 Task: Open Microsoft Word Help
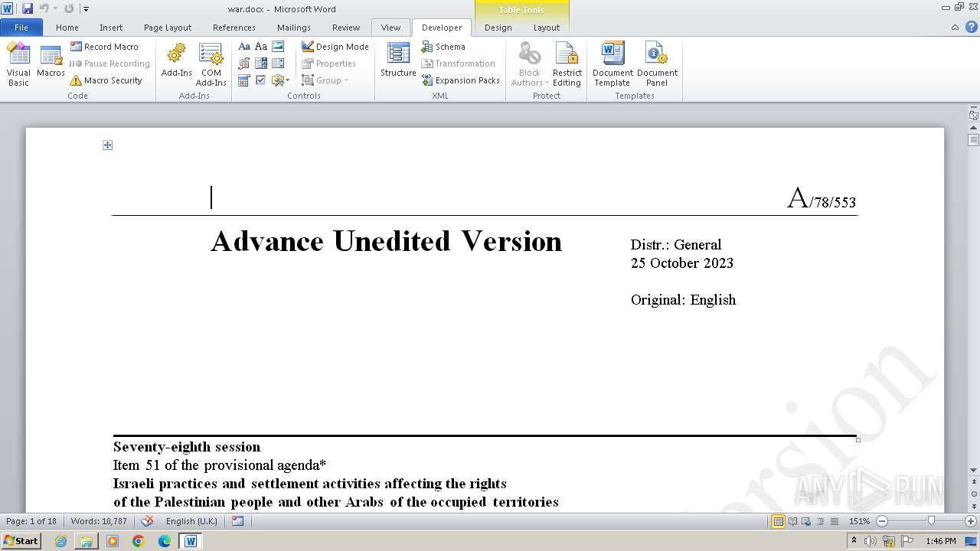[x=972, y=28]
